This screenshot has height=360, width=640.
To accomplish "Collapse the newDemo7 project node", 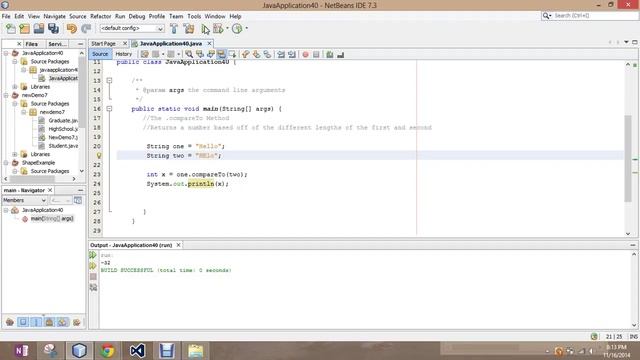I will 6,95.
